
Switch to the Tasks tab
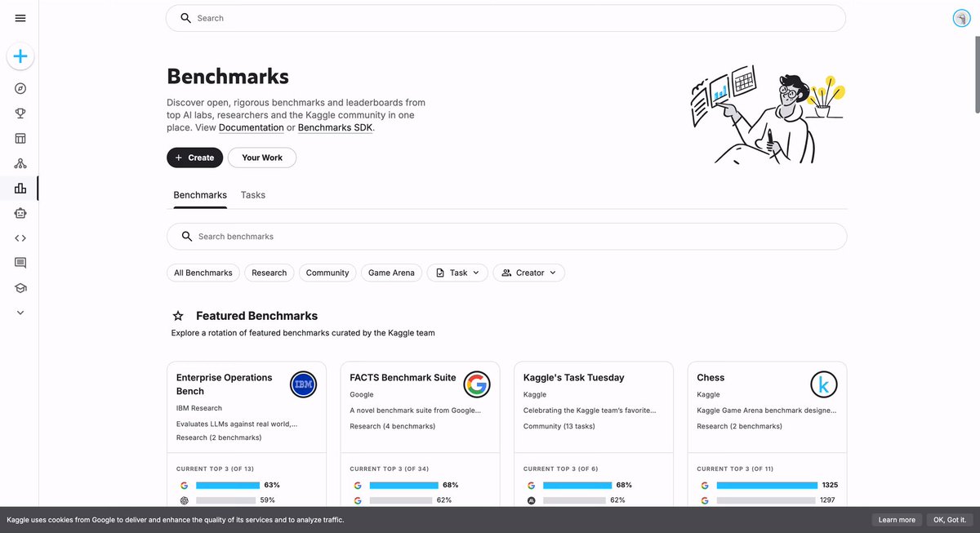253,195
